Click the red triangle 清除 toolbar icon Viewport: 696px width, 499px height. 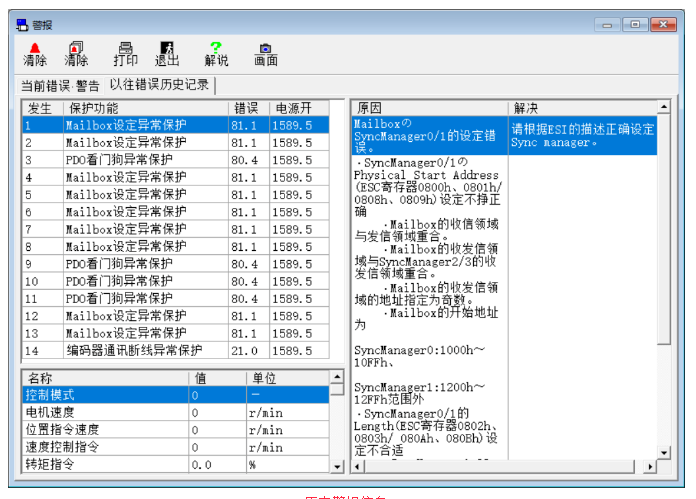(35, 54)
